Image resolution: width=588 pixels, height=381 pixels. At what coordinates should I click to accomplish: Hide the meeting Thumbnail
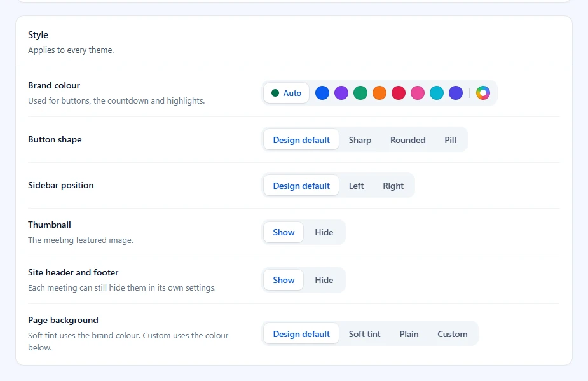click(324, 232)
